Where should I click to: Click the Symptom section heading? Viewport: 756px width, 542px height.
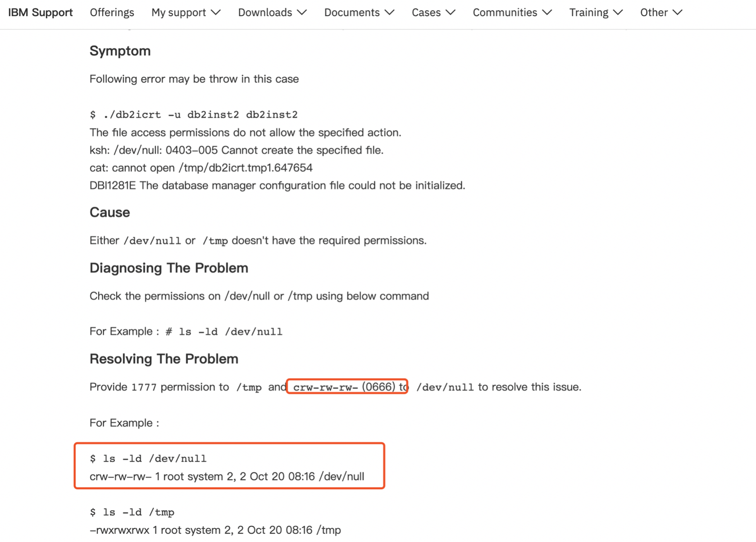click(120, 51)
